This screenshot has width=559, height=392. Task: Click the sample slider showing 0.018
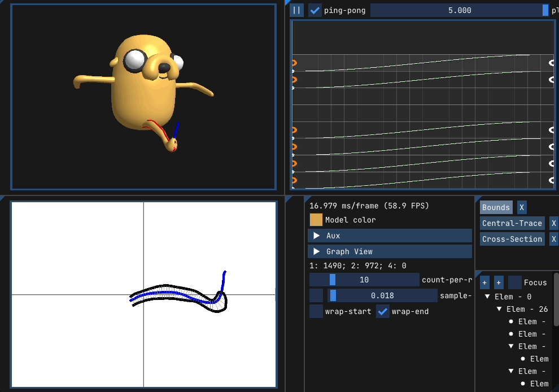click(382, 295)
